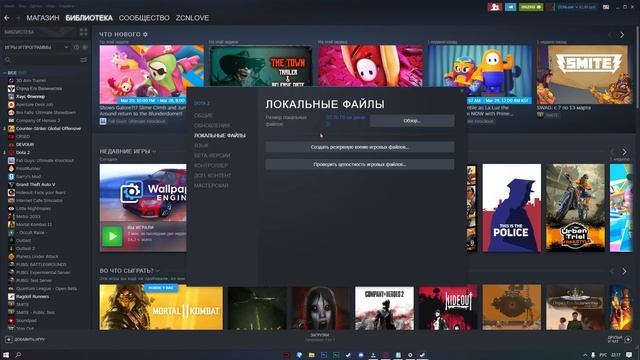Open the account avatar next to username
This screenshot has width=640, height=360.
pyautogui.click(x=551, y=7)
